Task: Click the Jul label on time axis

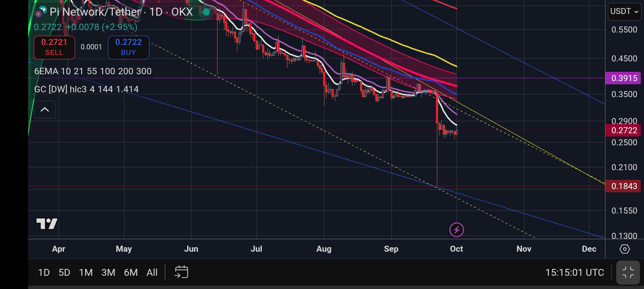Action: tap(257, 249)
